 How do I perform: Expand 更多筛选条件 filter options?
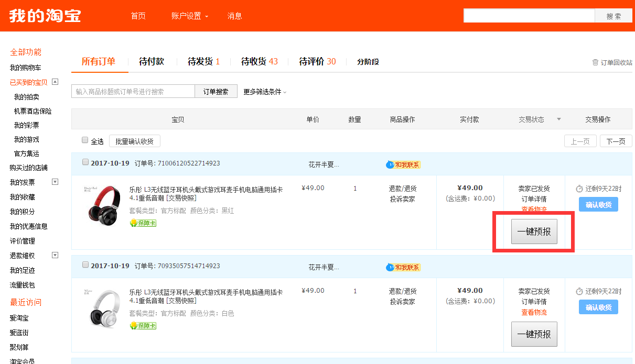click(x=265, y=92)
